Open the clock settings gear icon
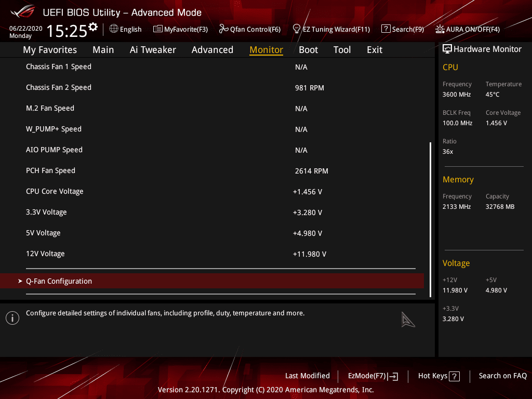The image size is (532, 399). (92, 27)
